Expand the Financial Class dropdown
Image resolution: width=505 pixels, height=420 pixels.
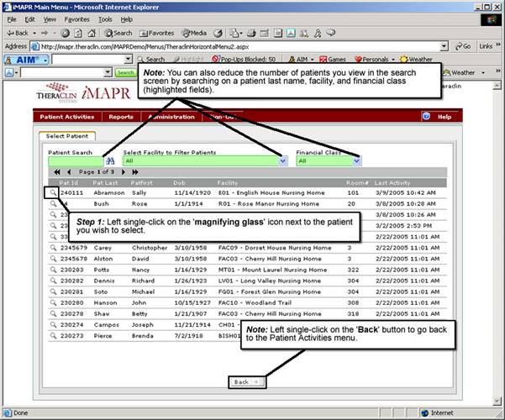[x=357, y=160]
